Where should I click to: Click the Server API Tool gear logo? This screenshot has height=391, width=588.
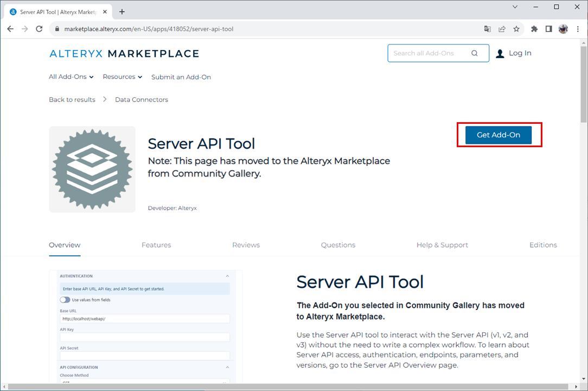tap(92, 169)
